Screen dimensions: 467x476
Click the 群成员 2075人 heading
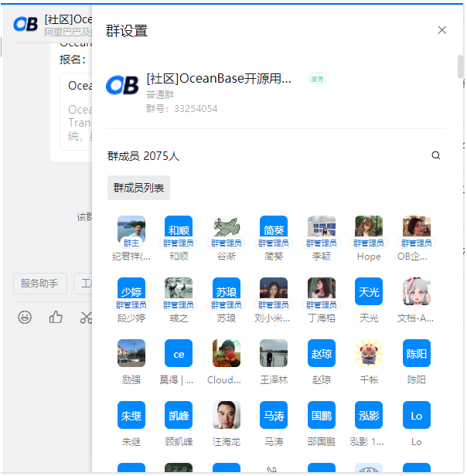(x=143, y=156)
